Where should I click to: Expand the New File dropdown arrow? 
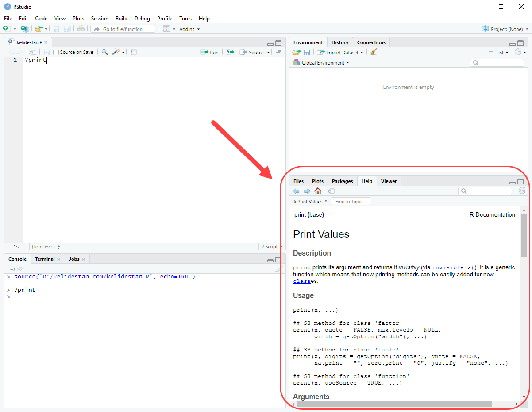tap(15, 29)
